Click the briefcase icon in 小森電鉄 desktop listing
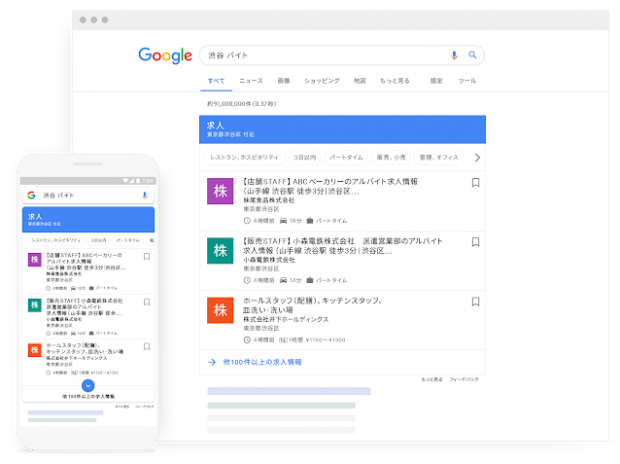Image resolution: width=620 pixels, height=464 pixels. (310, 280)
